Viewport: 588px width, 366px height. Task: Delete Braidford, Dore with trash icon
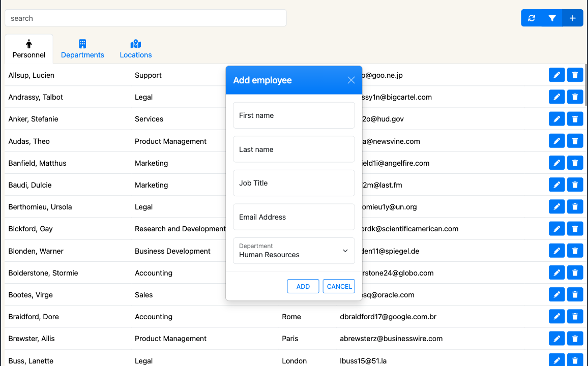(575, 317)
